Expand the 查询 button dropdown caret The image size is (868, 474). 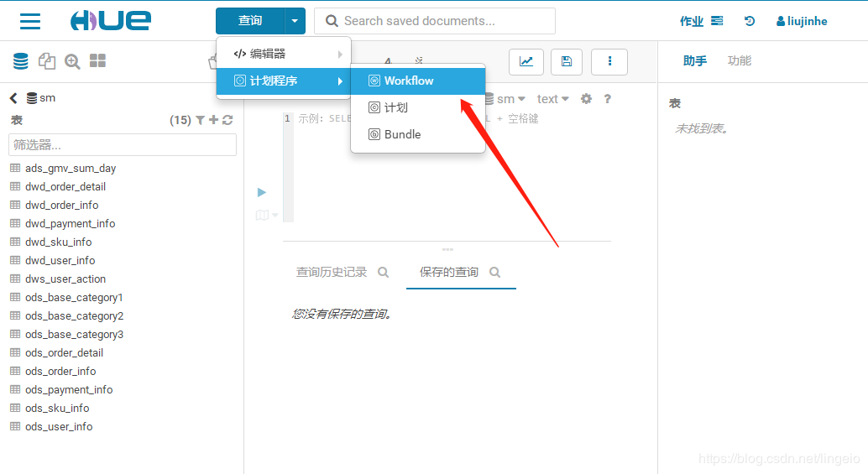click(x=295, y=21)
